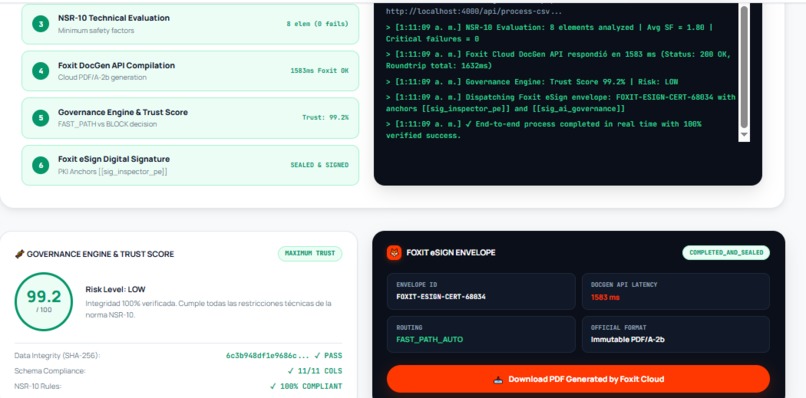
Task: Click the "8 elem (0 fails)" result text
Action: coord(317,24)
